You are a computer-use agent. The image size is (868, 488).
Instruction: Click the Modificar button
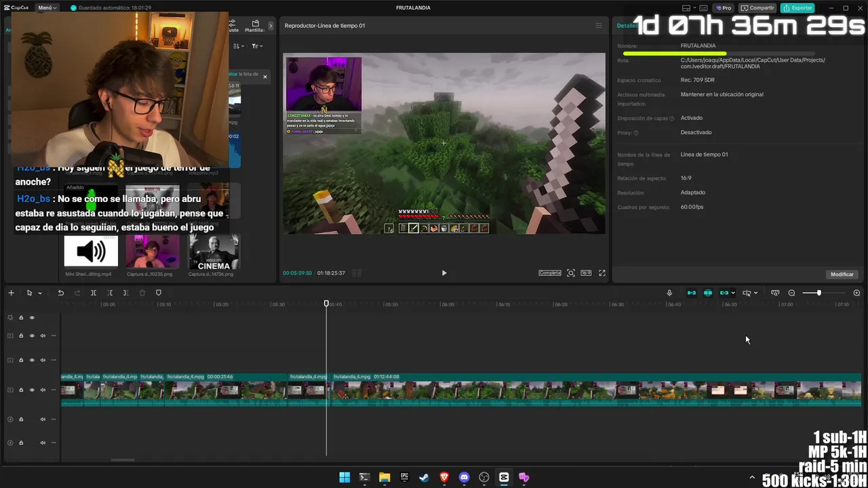coord(842,274)
